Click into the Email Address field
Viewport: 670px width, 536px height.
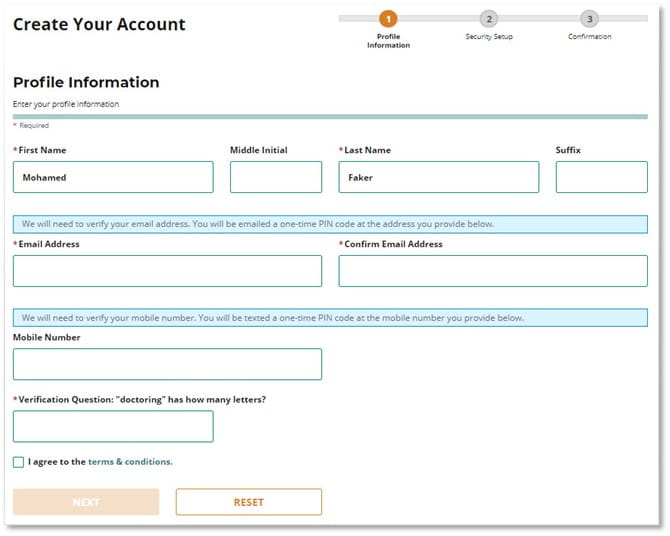click(167, 271)
